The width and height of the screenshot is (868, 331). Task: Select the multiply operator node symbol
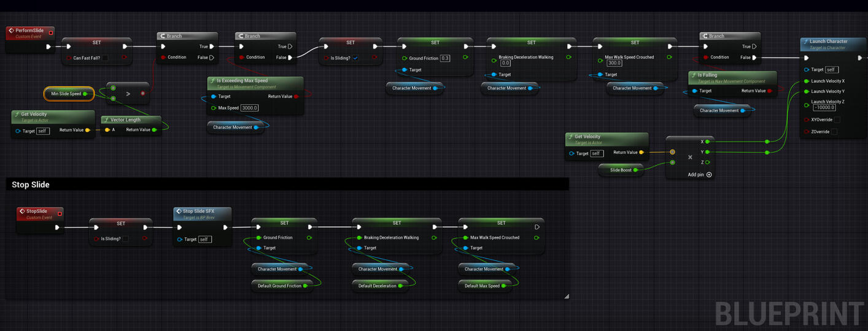pyautogui.click(x=690, y=158)
